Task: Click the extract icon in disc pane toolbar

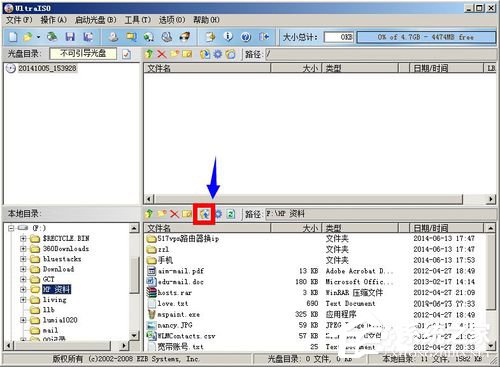Action: (205, 54)
